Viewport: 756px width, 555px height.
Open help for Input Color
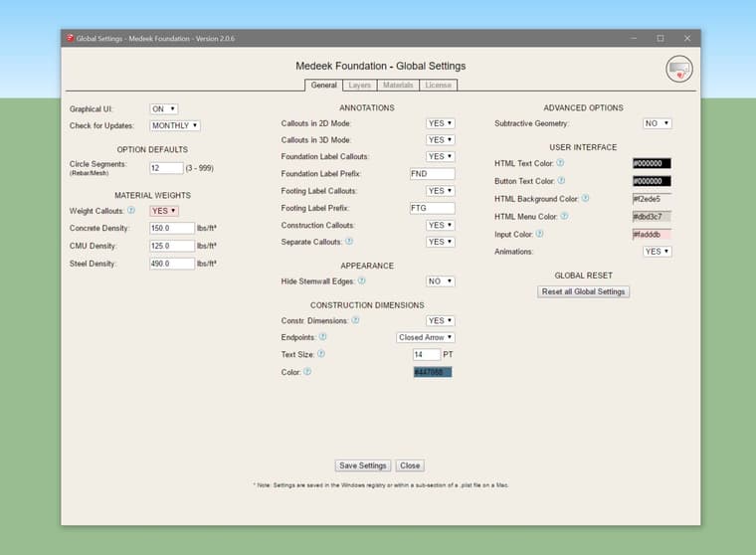point(540,234)
